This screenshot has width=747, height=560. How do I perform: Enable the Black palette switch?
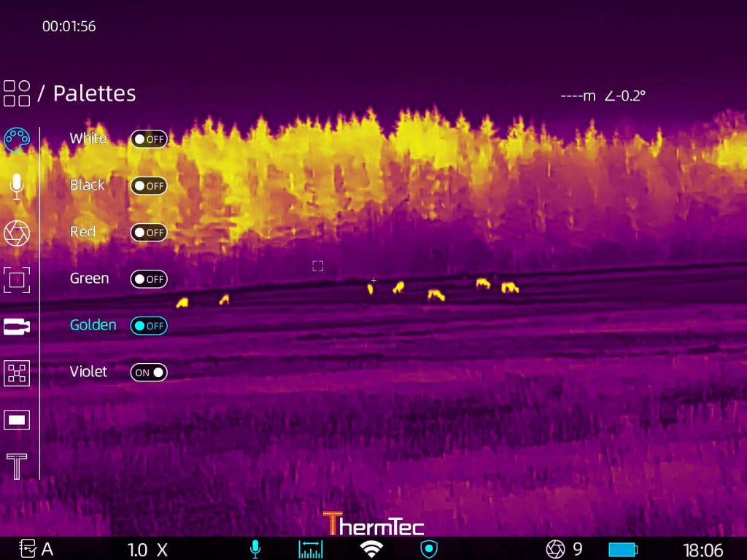click(x=149, y=186)
